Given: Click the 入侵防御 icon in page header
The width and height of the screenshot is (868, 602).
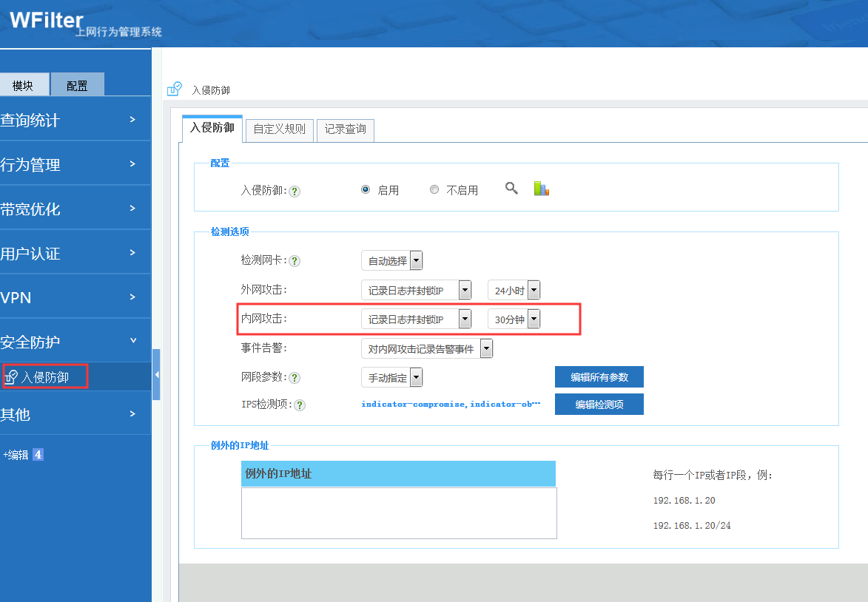Looking at the screenshot, I should [174, 89].
